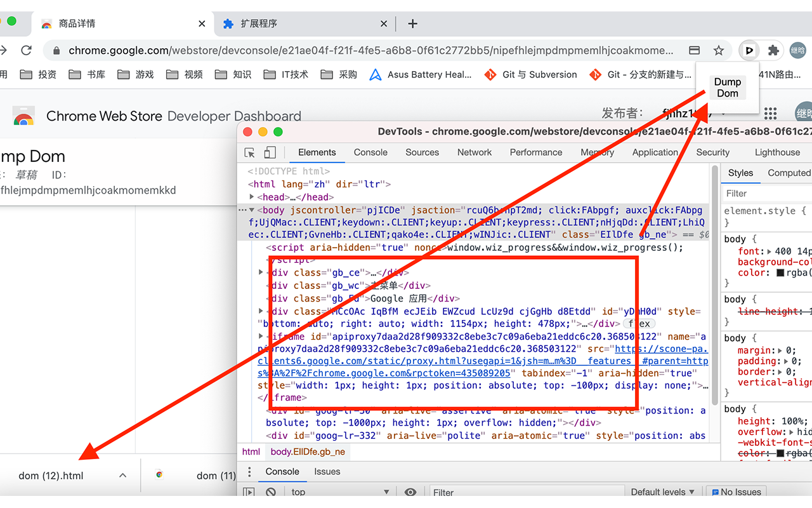
Task: Open the 知识 bookmark folder
Action: pyautogui.click(x=233, y=74)
